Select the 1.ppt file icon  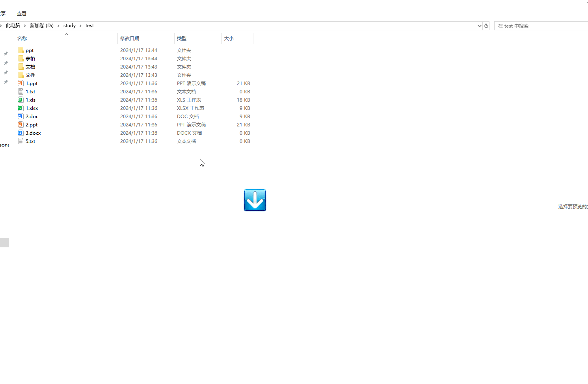click(x=20, y=83)
